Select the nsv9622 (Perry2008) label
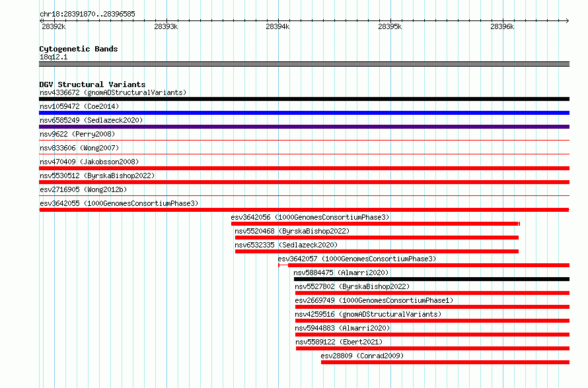The height and width of the screenshot is (388, 588). [x=77, y=134]
